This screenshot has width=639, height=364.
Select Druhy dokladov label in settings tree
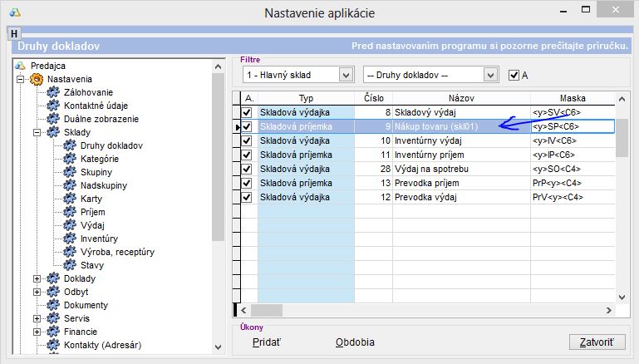pos(111,145)
